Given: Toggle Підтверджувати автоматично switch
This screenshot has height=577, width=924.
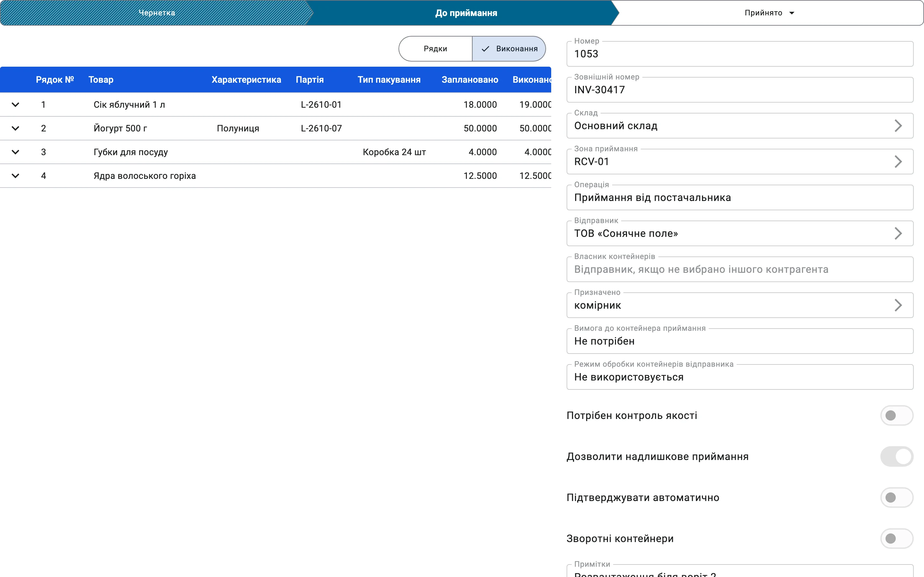Looking at the screenshot, I should tap(896, 497).
